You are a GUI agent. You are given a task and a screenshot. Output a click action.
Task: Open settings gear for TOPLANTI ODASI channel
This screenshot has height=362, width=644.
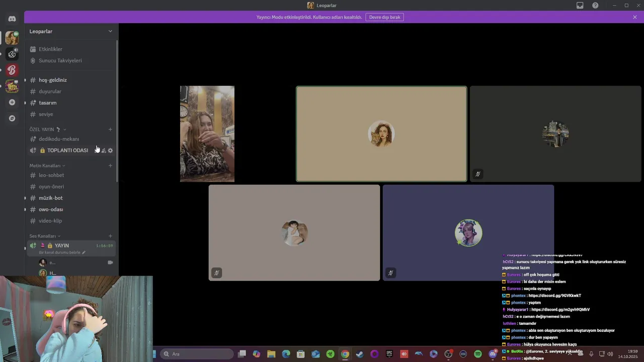110,150
